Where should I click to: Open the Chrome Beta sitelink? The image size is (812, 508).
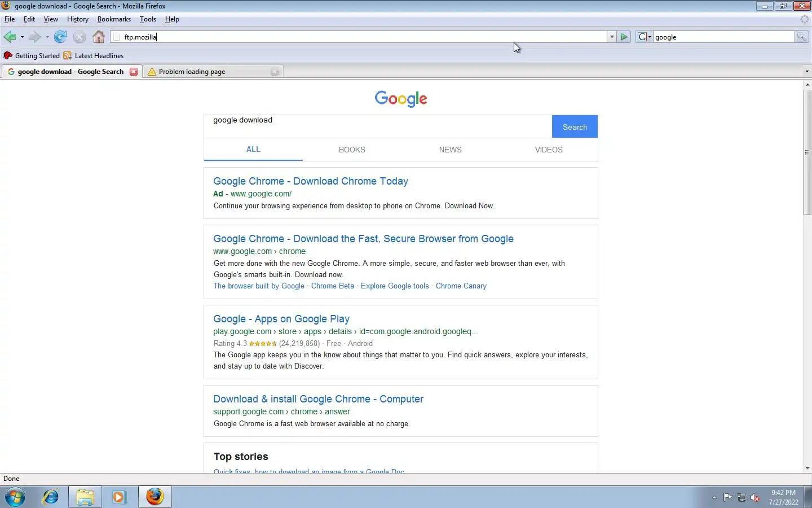coord(333,286)
